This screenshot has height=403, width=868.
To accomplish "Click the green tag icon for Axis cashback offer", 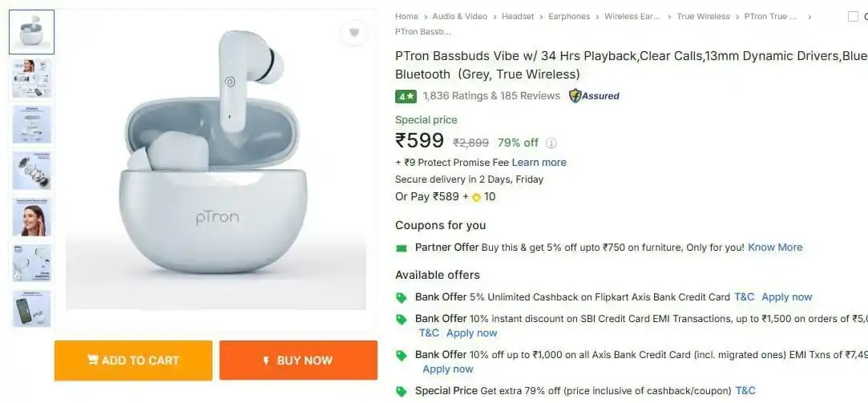I will (402, 297).
